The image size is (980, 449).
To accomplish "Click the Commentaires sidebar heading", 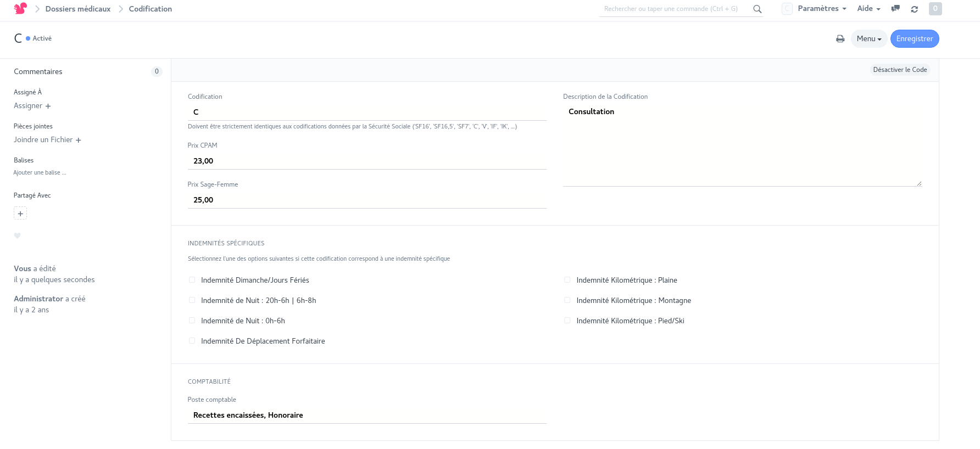I will click(x=38, y=72).
